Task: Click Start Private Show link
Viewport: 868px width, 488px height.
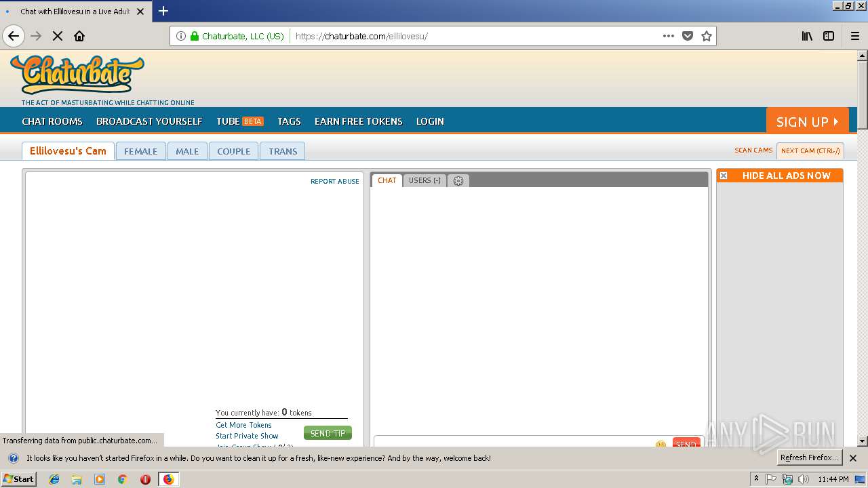Action: pyautogui.click(x=247, y=436)
